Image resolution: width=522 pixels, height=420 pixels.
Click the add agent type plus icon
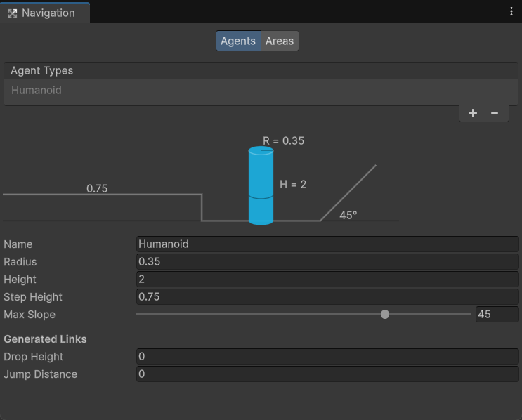click(473, 113)
